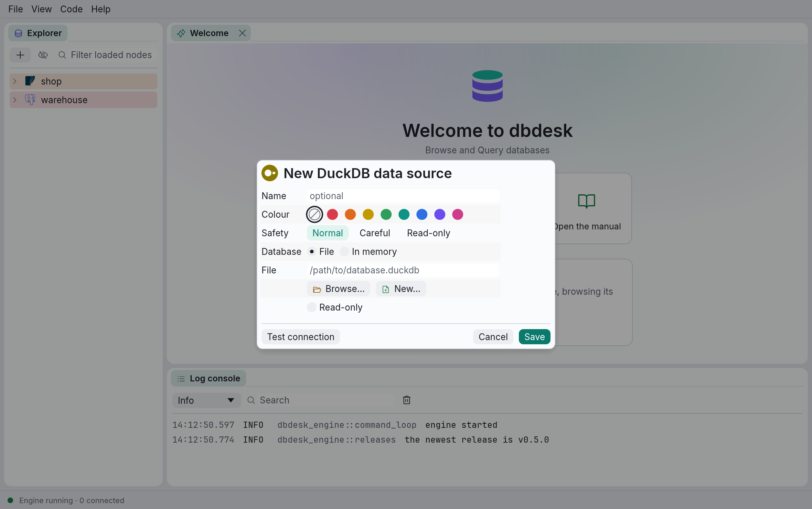Click the New... file button
Screen dimensions: 812x509
point(401,289)
